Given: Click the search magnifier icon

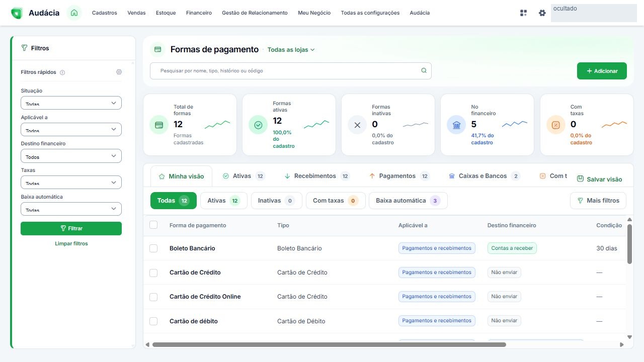Looking at the screenshot, I should 424,71.
